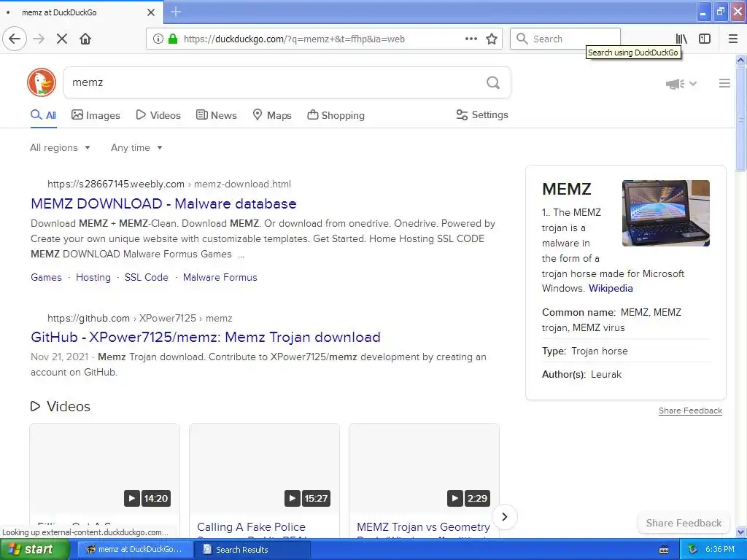
Task: Click underlined Share Feedback link under panel
Action: [x=690, y=411]
